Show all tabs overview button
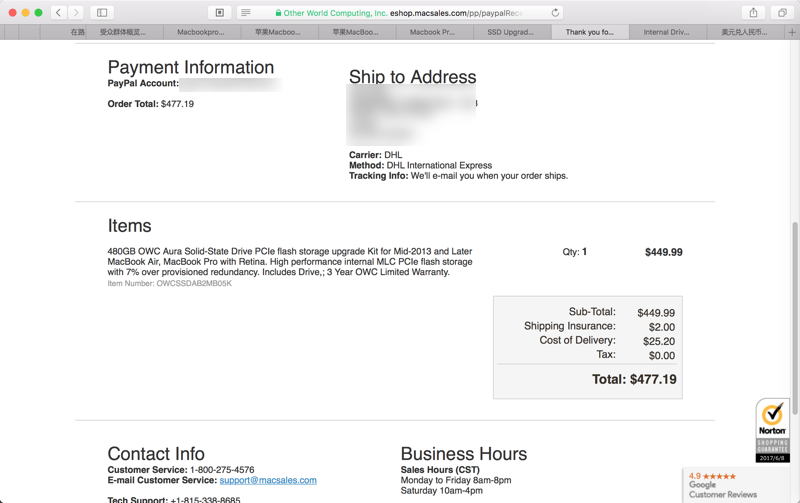The width and height of the screenshot is (800, 503). coord(782,13)
